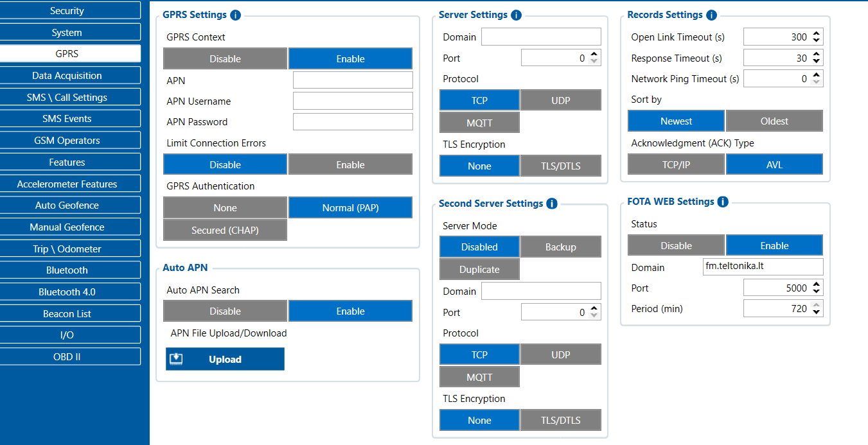Click the APN Password input field
868x445 pixels.
(353, 121)
